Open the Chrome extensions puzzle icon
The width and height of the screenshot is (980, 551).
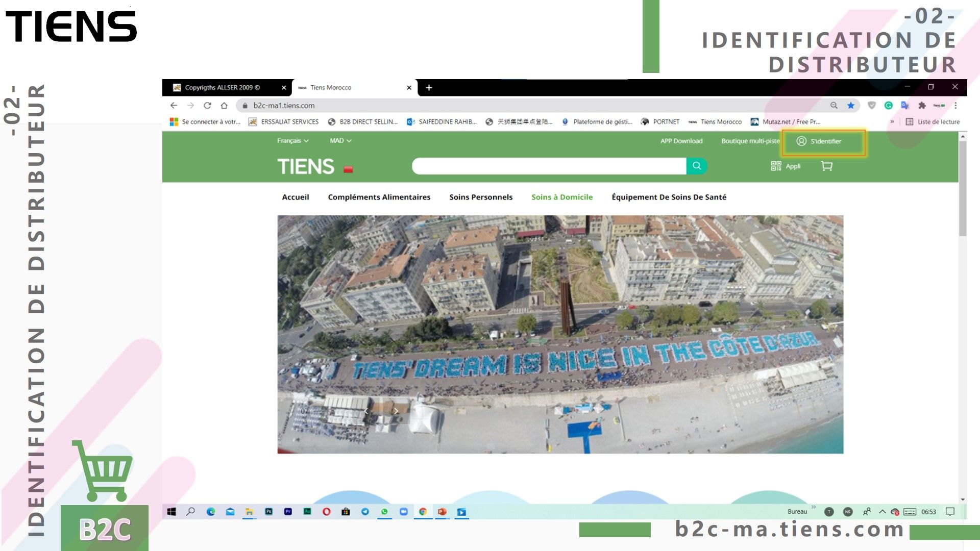tap(922, 106)
